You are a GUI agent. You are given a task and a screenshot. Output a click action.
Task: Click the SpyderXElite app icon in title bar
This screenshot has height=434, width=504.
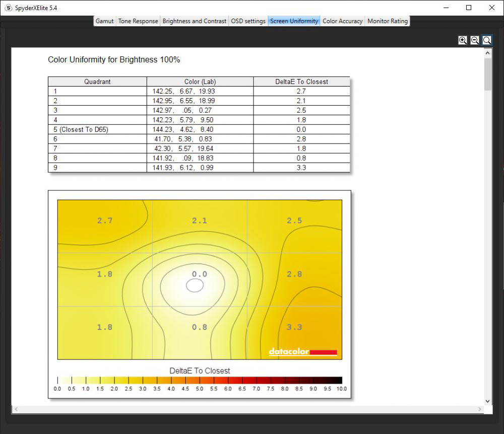point(9,8)
